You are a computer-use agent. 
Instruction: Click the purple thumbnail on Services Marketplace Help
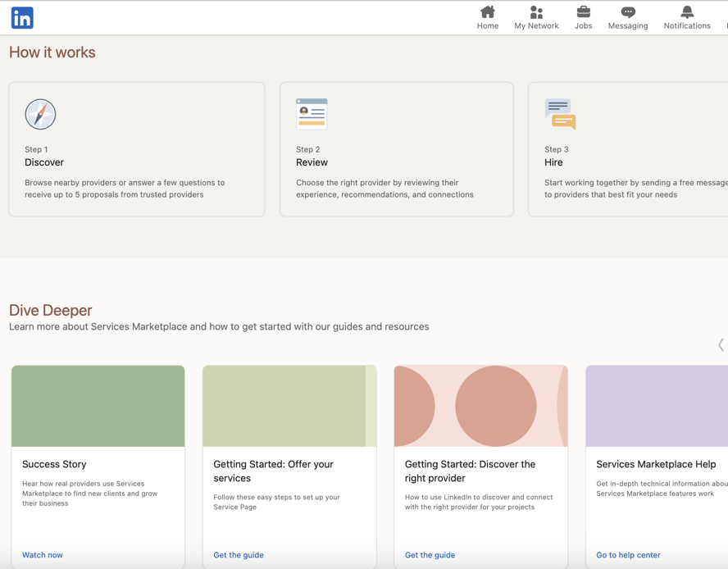[656, 405]
